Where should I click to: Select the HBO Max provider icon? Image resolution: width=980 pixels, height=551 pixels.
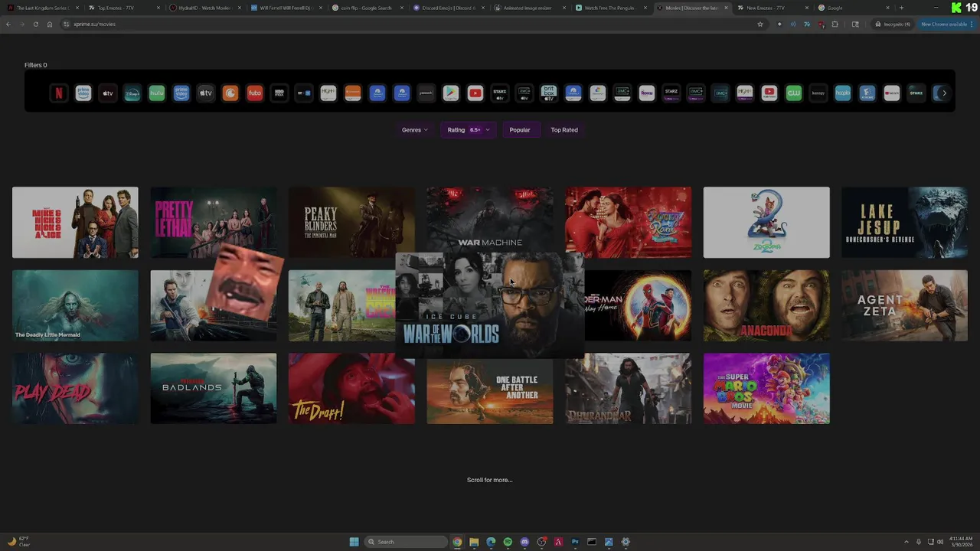[x=279, y=93]
